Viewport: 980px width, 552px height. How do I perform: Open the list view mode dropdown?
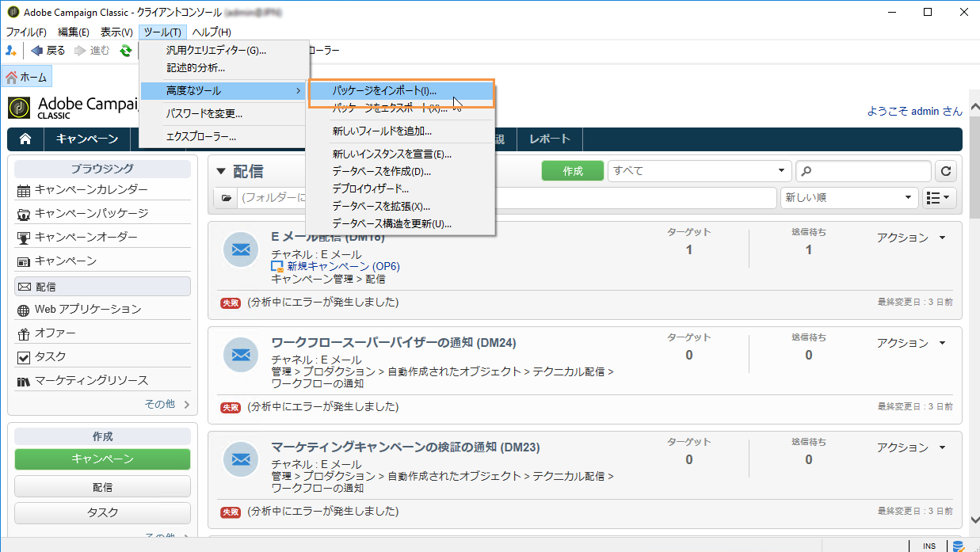coord(940,198)
